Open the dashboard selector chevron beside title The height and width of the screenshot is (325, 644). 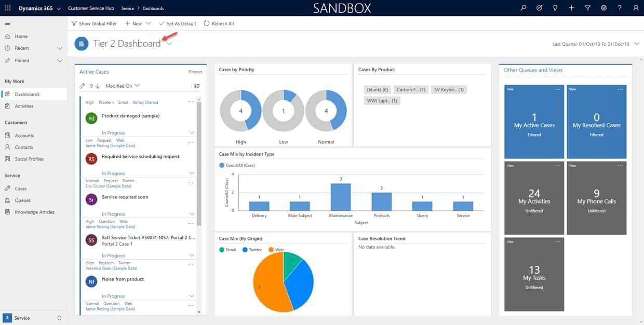(169, 44)
